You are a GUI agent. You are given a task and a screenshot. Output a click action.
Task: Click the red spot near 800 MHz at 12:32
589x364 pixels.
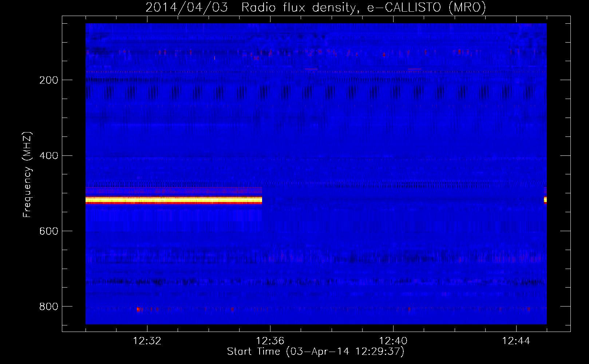pos(139,309)
